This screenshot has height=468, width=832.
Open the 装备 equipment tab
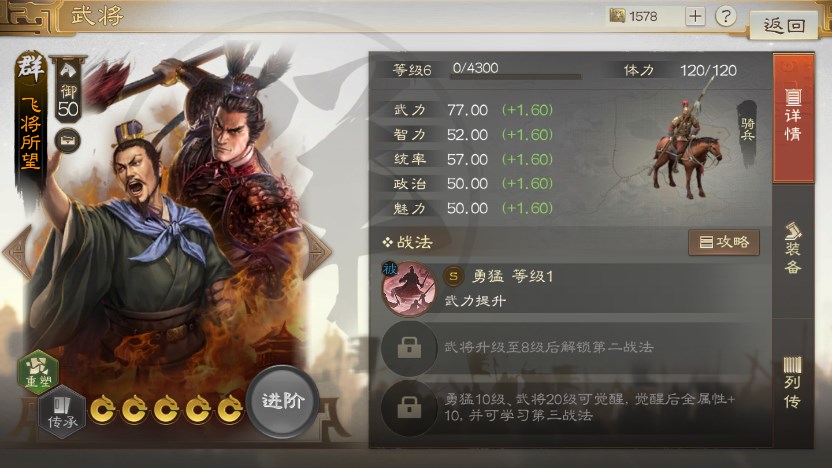pos(793,249)
